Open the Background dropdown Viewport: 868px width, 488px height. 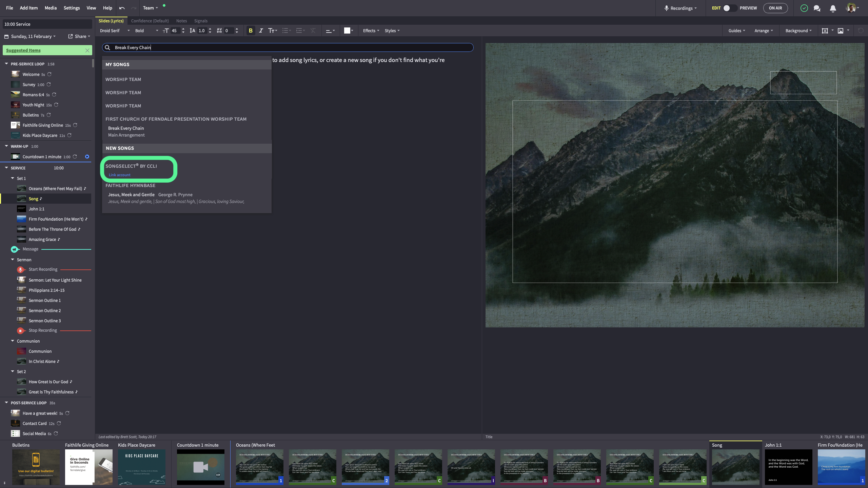click(x=798, y=30)
